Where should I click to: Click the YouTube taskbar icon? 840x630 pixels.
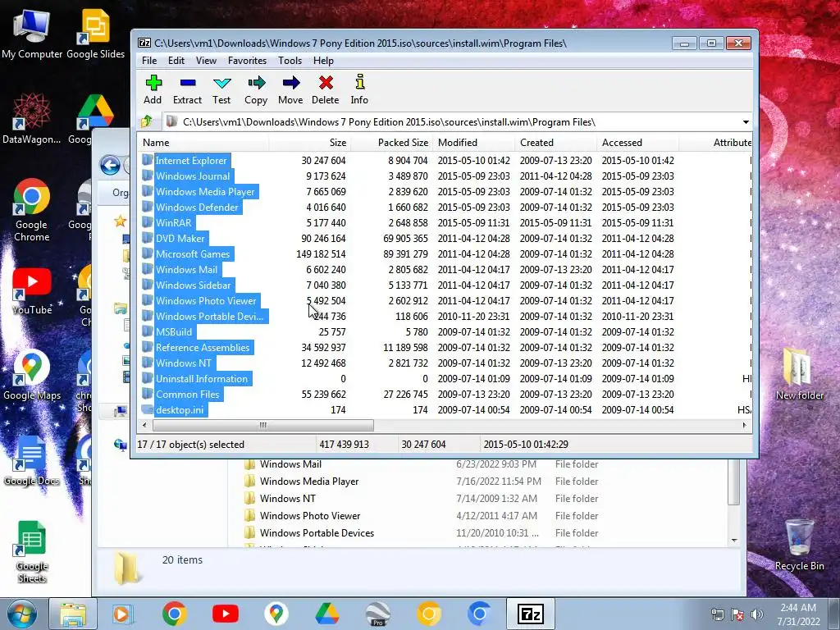pyautogui.click(x=225, y=614)
